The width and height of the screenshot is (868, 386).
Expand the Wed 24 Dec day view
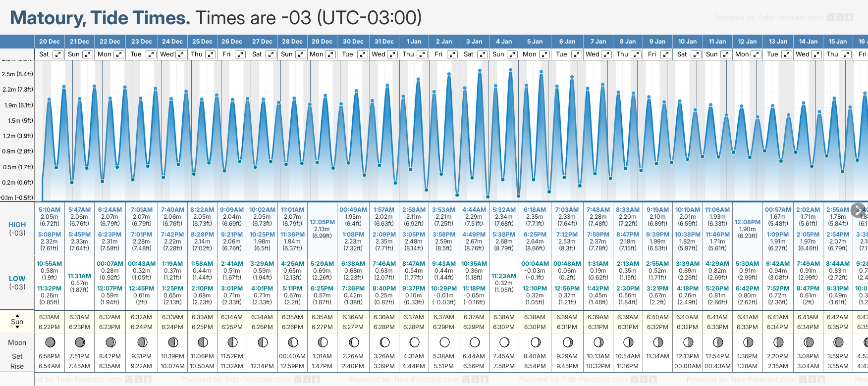[x=181, y=54]
